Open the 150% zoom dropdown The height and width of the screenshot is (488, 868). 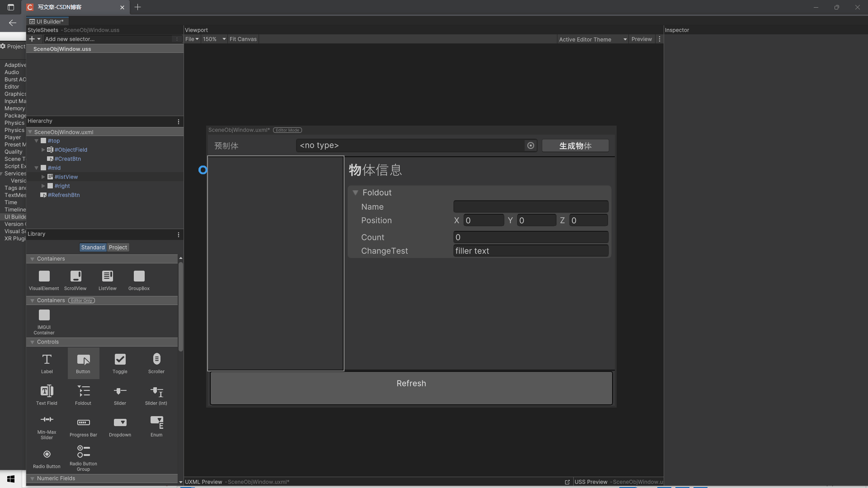tap(214, 39)
